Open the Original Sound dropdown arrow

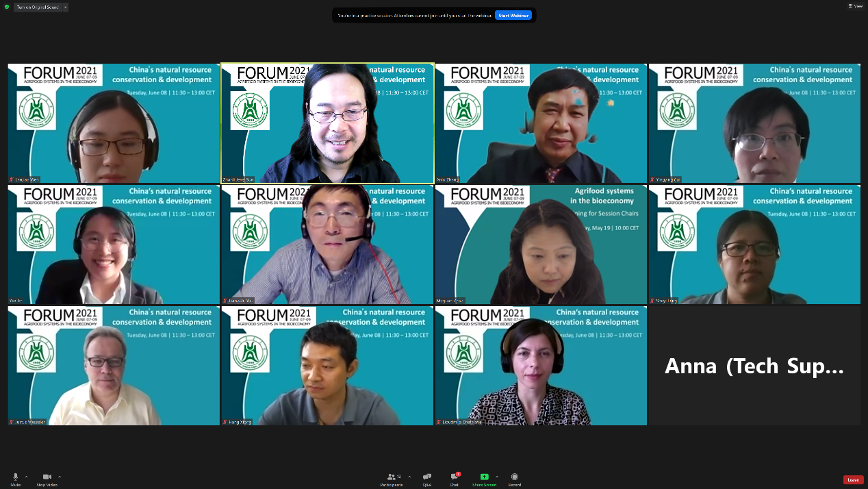pos(66,7)
